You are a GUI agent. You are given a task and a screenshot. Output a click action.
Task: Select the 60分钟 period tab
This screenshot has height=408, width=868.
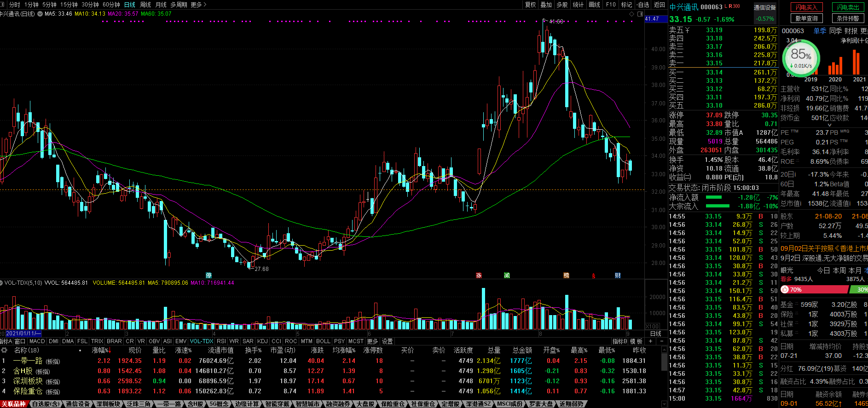(111, 5)
